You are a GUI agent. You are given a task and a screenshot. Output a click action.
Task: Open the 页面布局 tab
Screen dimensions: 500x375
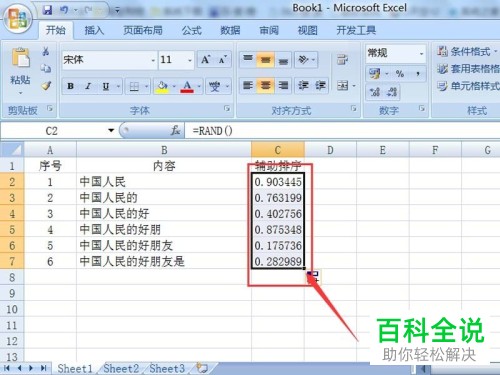[143, 30]
